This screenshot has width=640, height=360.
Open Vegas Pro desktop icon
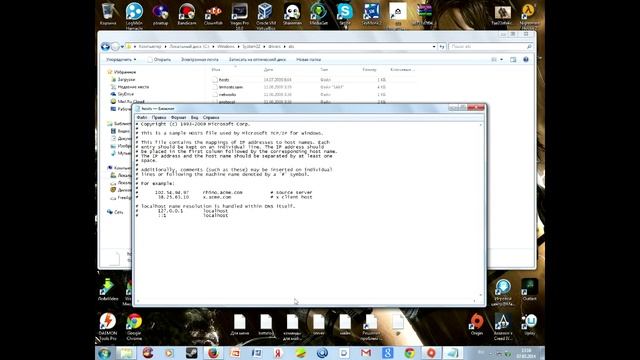coord(240,15)
